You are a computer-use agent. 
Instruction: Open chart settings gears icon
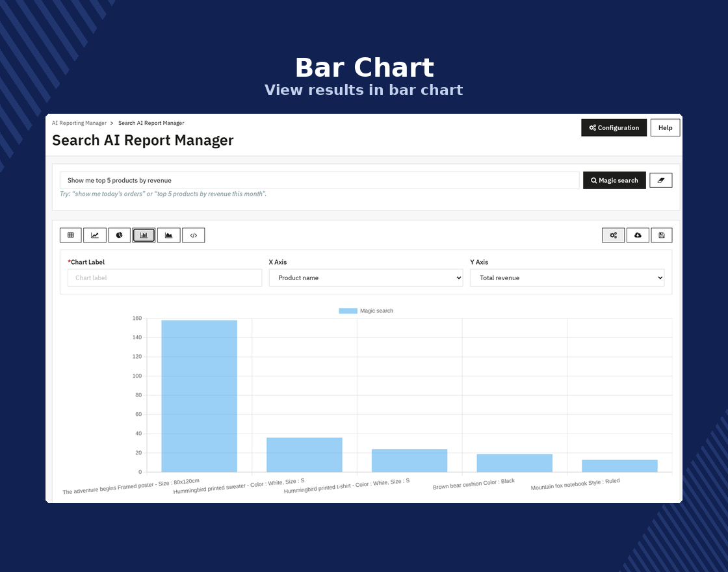[614, 235]
